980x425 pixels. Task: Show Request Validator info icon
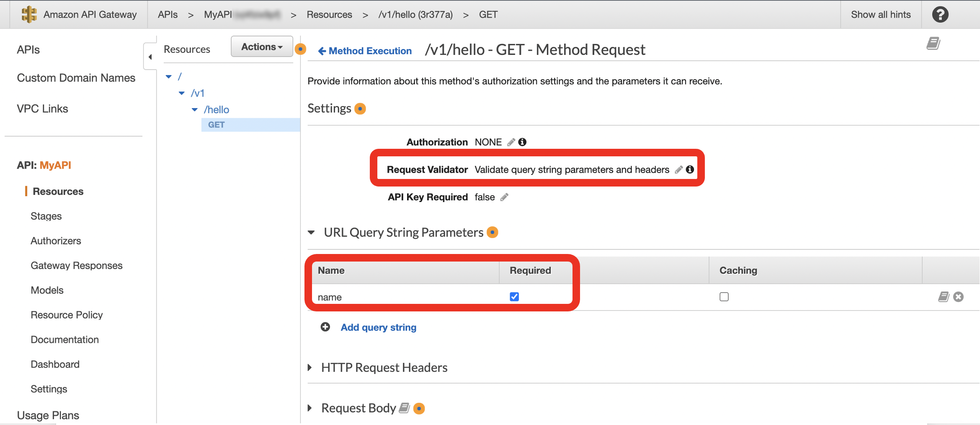point(690,169)
